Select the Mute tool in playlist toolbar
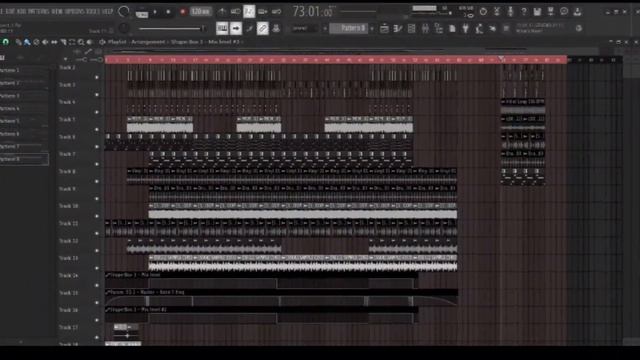Viewport: 640px width, 360px height. 45,42
